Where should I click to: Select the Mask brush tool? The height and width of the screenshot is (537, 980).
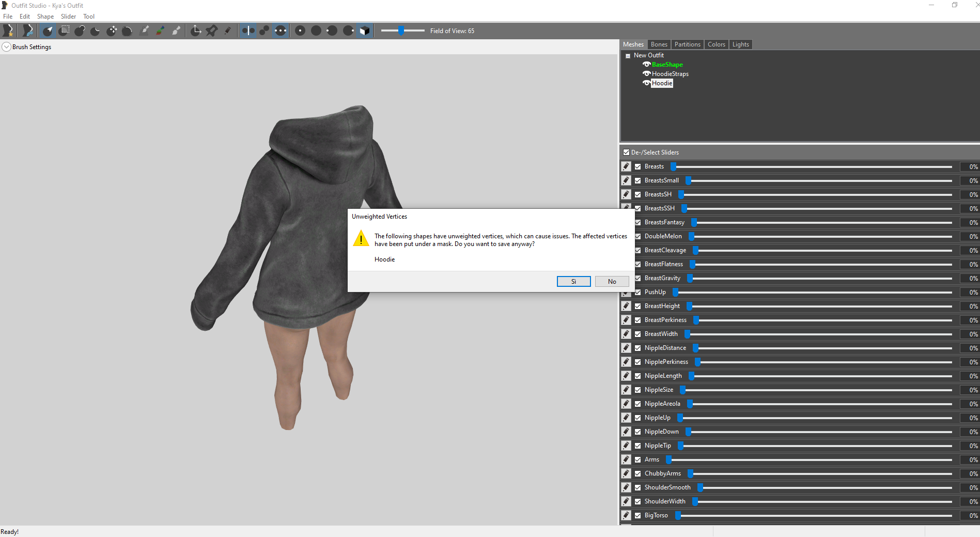[x=64, y=30]
